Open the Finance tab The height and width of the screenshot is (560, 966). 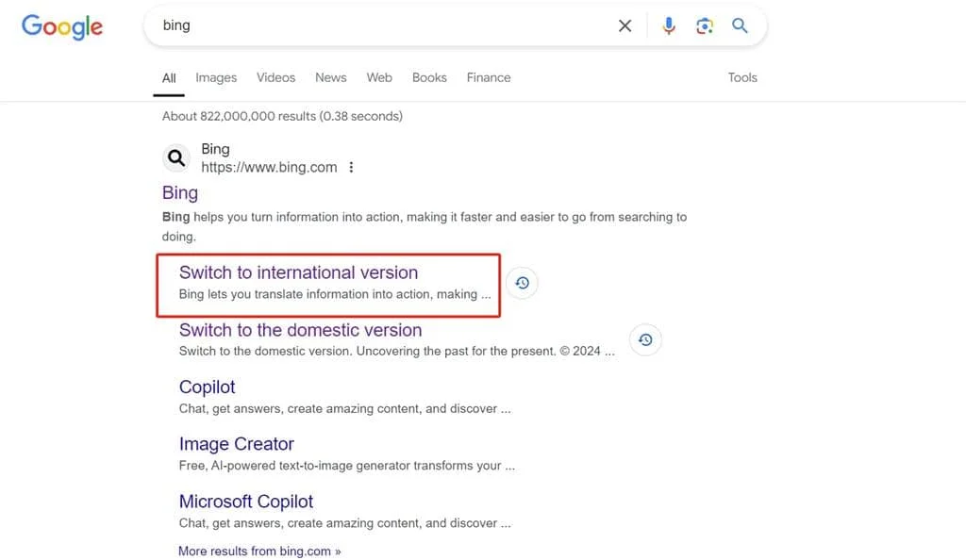[x=489, y=77]
